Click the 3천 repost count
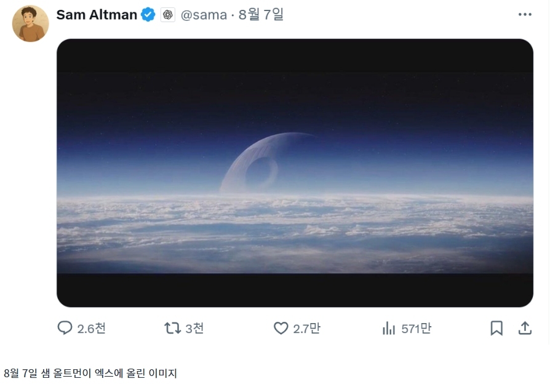The width and height of the screenshot is (550, 392). pyautogui.click(x=194, y=329)
